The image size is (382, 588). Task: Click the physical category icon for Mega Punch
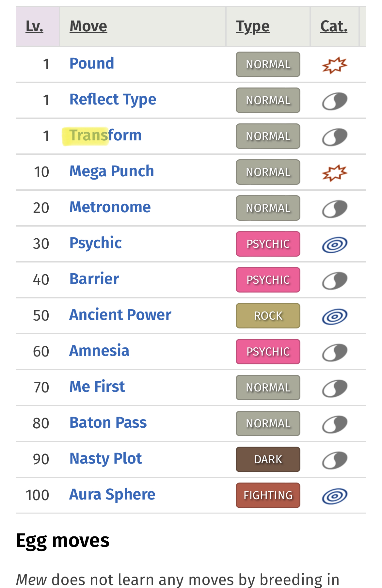(335, 173)
